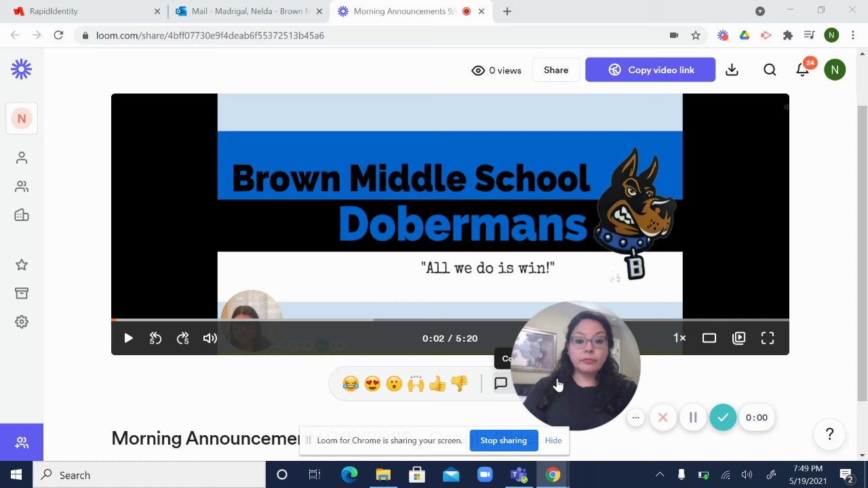This screenshot has width=868, height=488.
Task: Open the team people icon in sidebar
Action: pyautogui.click(x=22, y=186)
